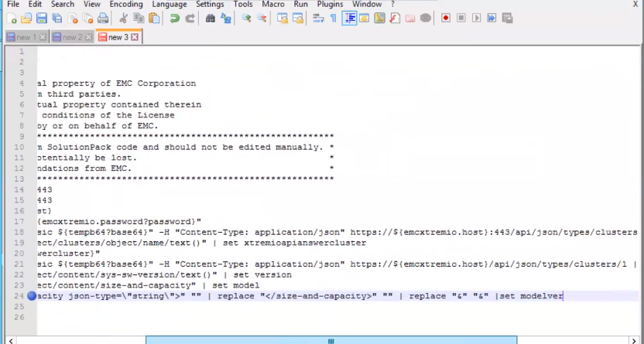
Task: Click the Close document toolbar icon
Action: 73,19
